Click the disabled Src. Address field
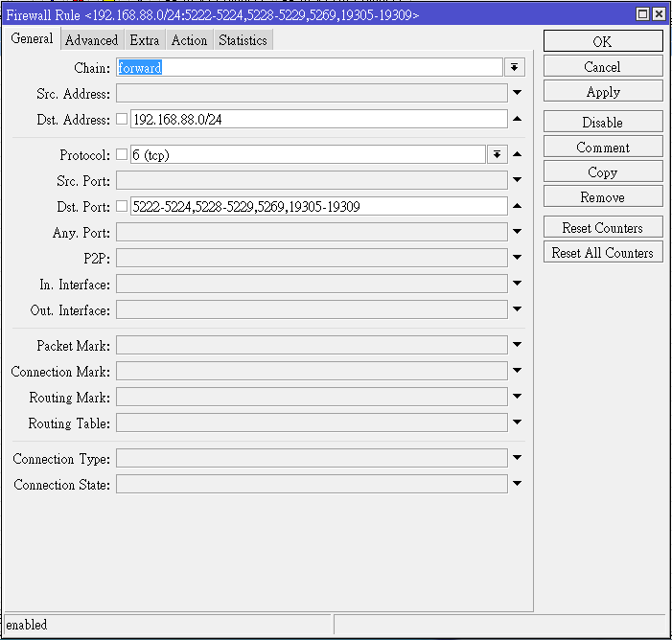Screen dimensions: 672x640 click(312, 93)
